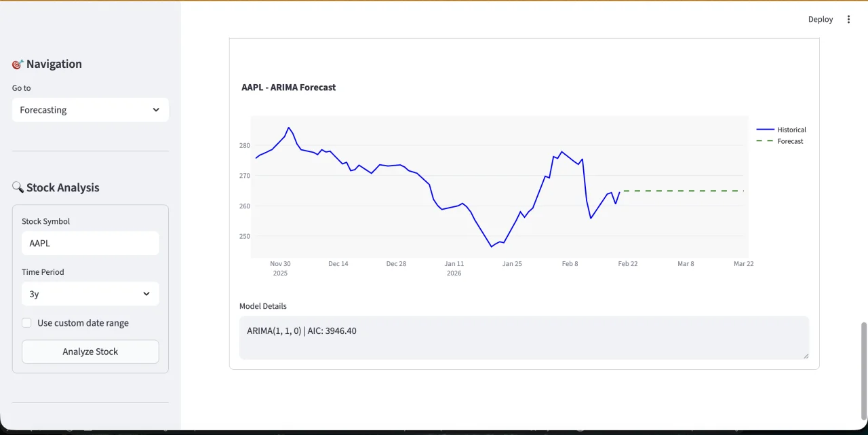868x435 pixels.
Task: Click the Jan 25 axis label
Action: point(512,264)
